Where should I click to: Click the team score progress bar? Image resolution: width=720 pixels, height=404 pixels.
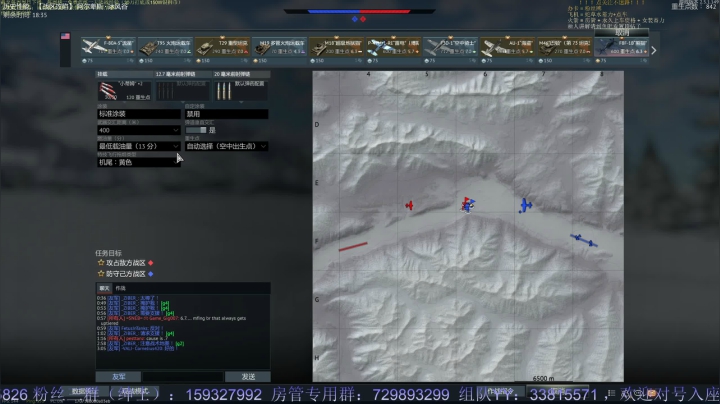point(360,11)
